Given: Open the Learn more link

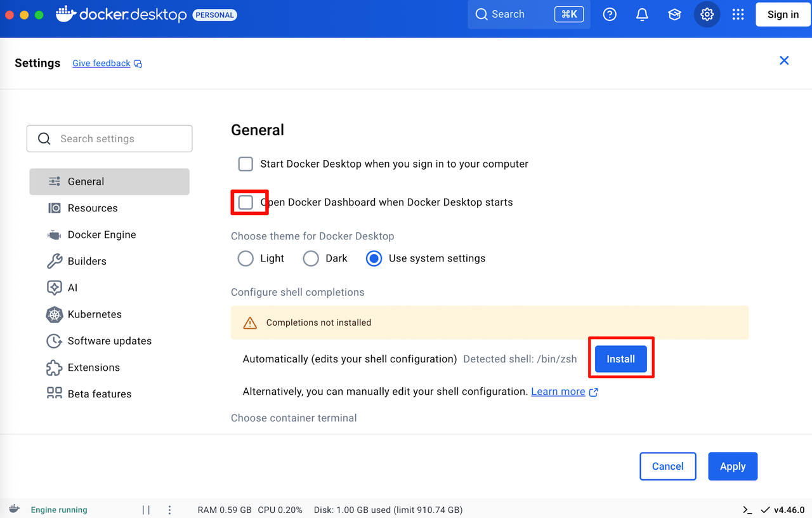Looking at the screenshot, I should [558, 392].
